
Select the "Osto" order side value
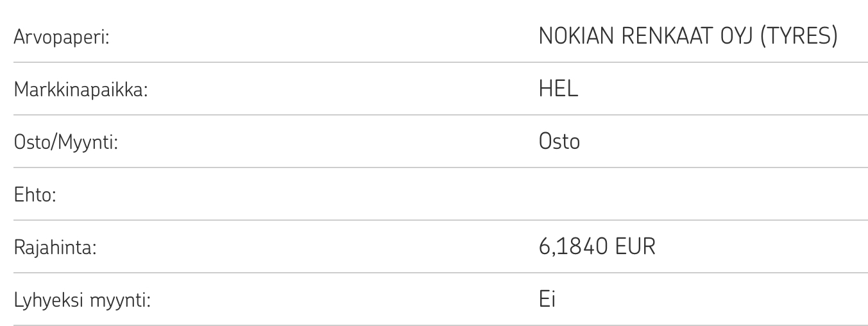[559, 142]
